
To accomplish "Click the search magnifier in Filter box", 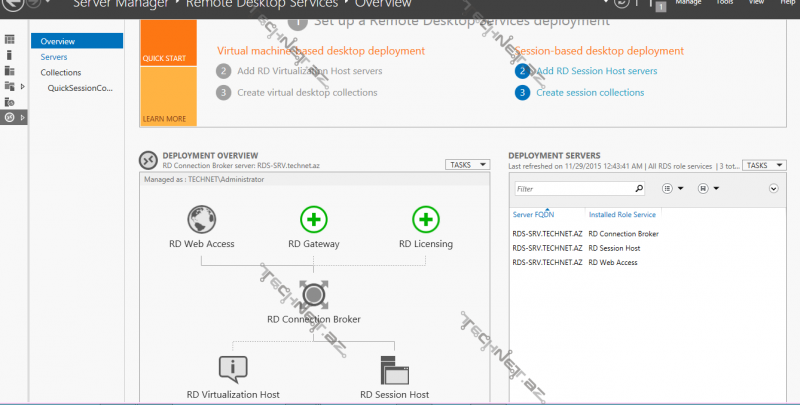I will tap(638, 187).
